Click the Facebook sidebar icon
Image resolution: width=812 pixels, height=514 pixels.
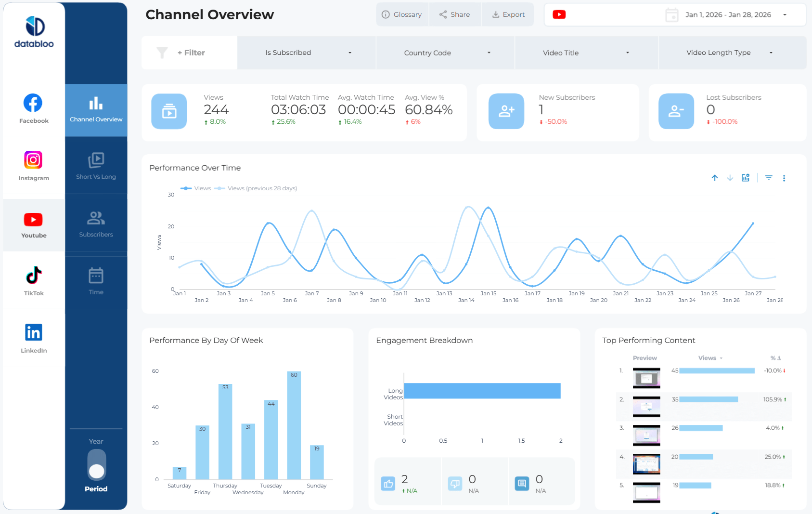[x=33, y=108]
